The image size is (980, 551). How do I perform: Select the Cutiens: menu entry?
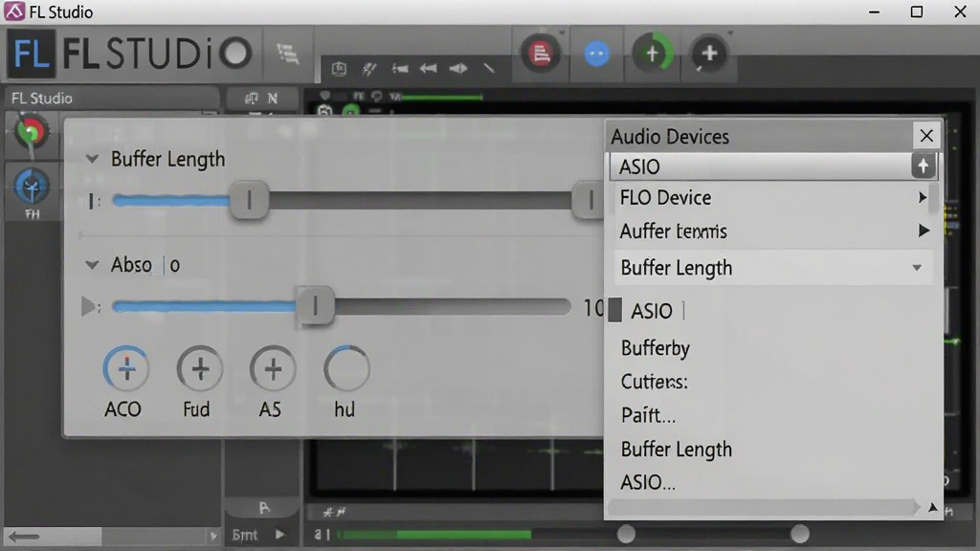(x=655, y=382)
